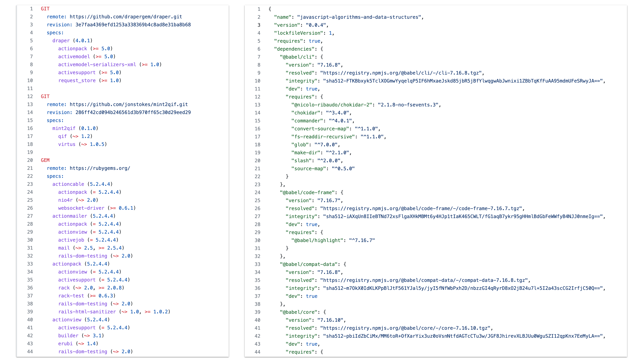The width and height of the screenshot is (644, 362).
Task: Click the rubygems.org remote URL
Action: click(x=100, y=168)
